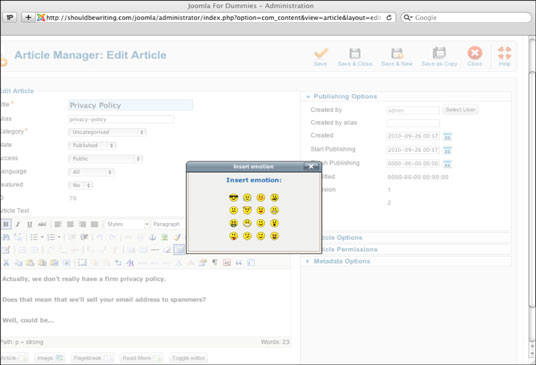The height and width of the screenshot is (365, 536).
Task: Click the Read More button
Action: 142,358
